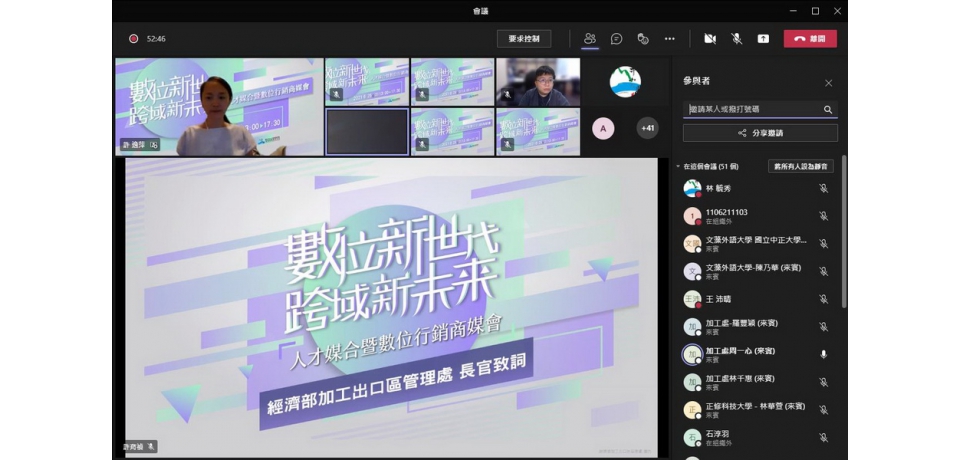Select participant name 林 毓秀
Image resolution: width=960 pixels, height=460 pixels.
718,189
